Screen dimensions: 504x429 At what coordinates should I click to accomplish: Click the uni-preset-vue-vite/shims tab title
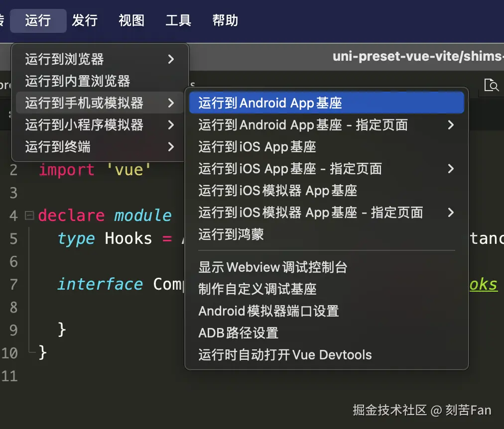pos(416,57)
